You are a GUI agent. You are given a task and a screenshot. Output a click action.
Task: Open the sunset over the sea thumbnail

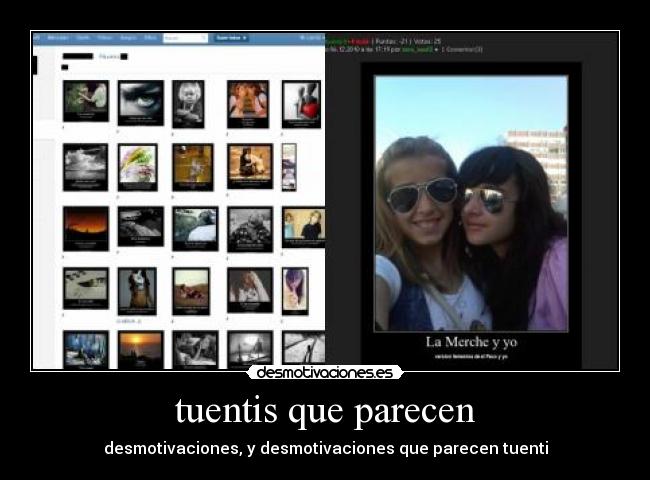tap(141, 349)
